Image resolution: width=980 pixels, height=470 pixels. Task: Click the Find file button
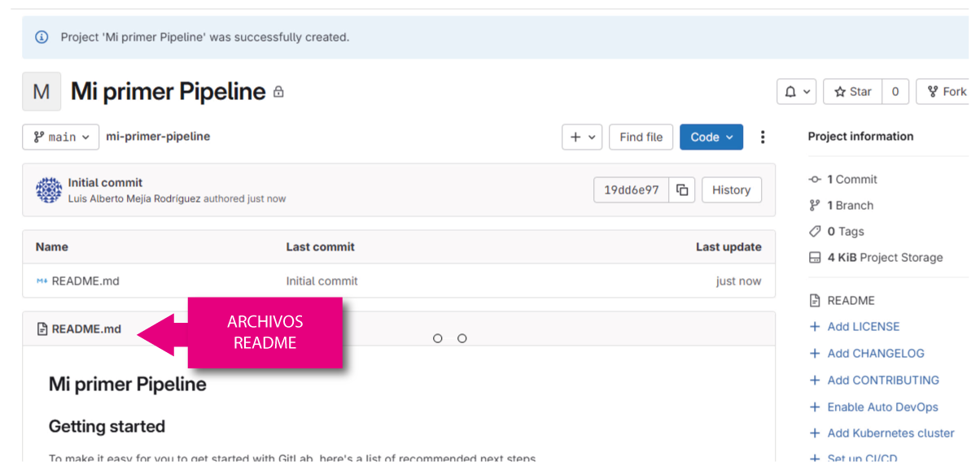coord(641,137)
